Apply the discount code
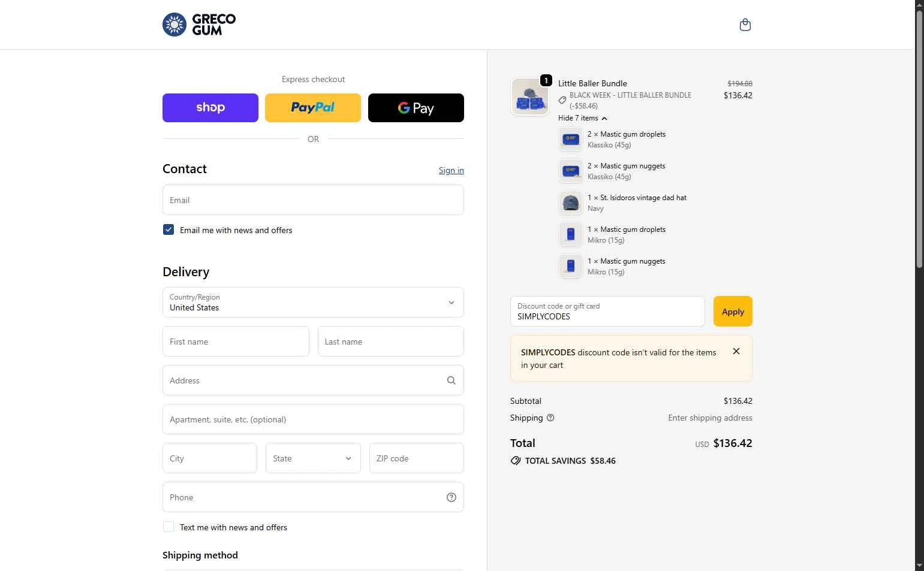Viewport: 924px width, 571px height. click(x=733, y=312)
